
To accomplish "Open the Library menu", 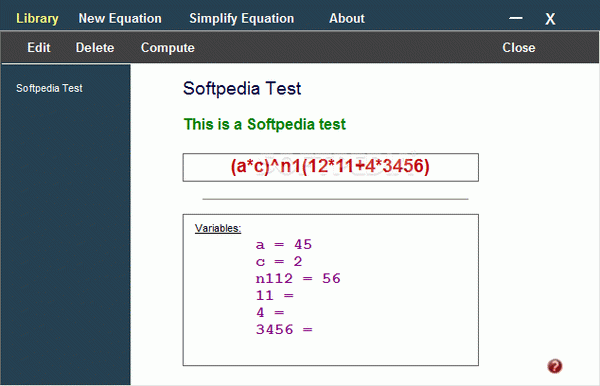I will (37, 18).
